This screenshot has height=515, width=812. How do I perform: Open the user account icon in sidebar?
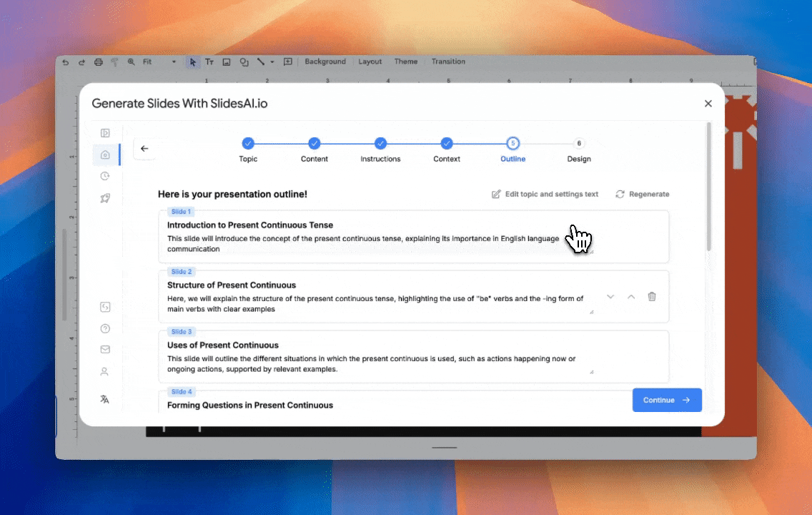coord(105,372)
